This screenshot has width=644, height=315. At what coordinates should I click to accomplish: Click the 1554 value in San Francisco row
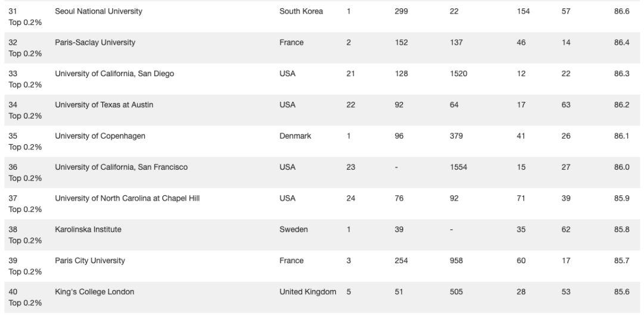point(459,167)
